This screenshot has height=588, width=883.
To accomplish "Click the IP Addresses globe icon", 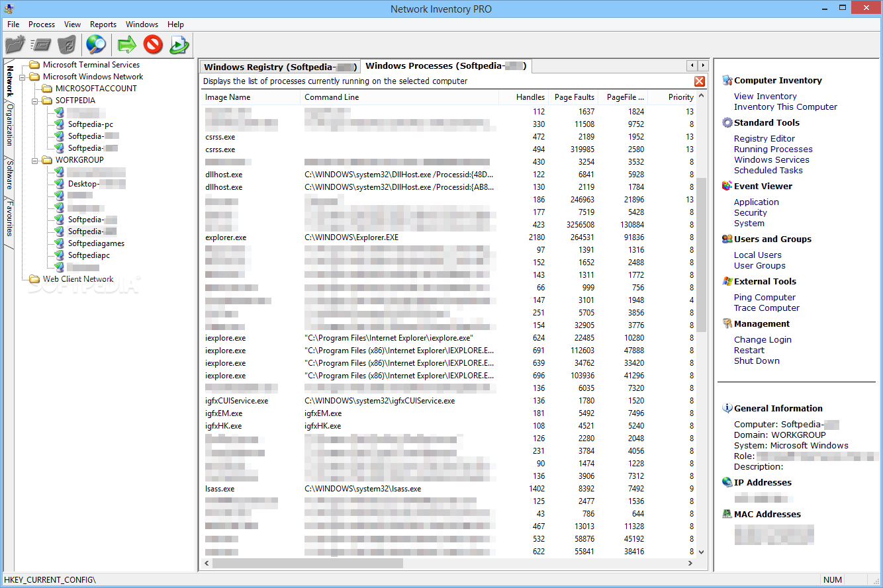I will 727,483.
